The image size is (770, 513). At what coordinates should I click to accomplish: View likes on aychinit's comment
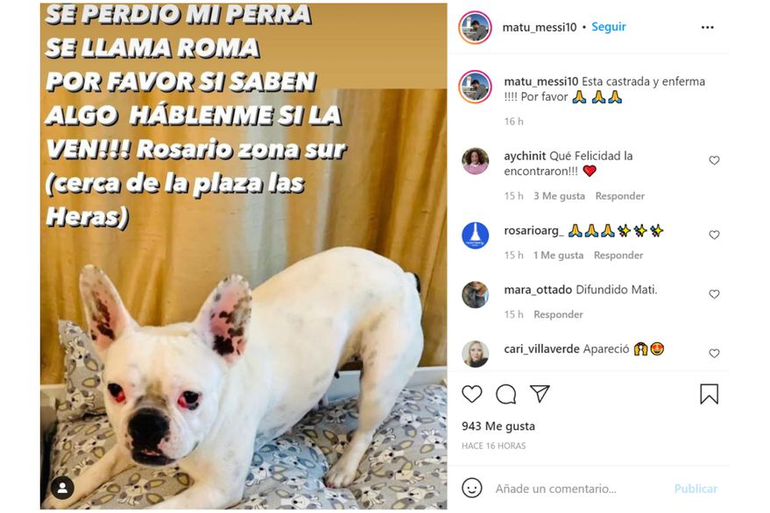(559, 196)
